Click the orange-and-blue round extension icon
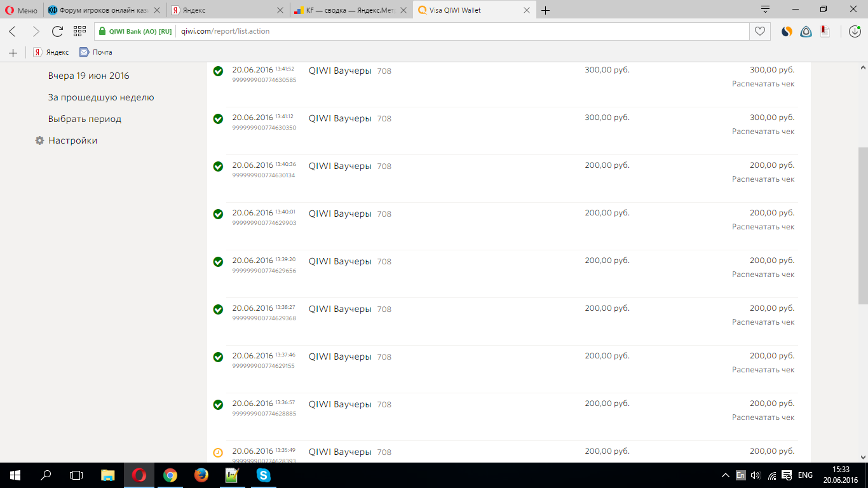The height and width of the screenshot is (488, 868). coord(787,31)
